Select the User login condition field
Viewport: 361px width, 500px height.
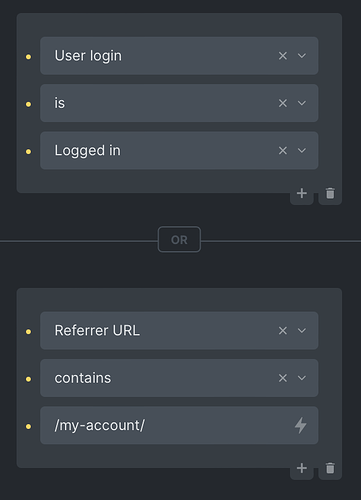[x=179, y=56]
